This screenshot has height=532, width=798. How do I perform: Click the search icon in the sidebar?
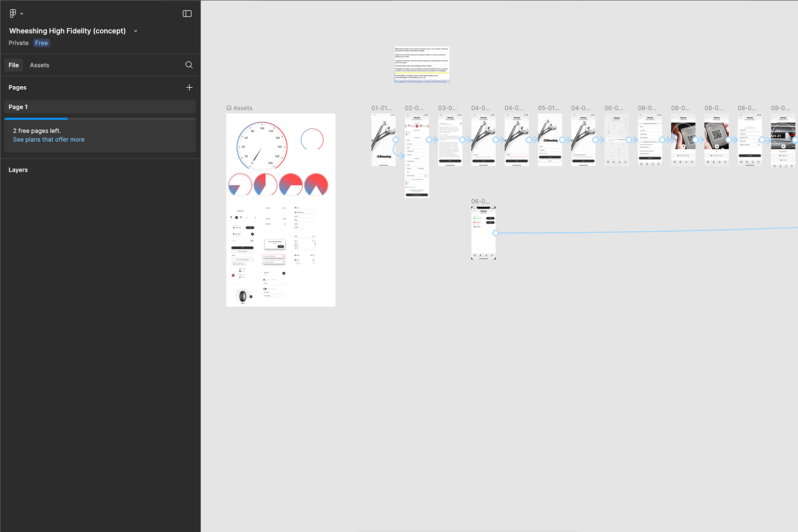[189, 65]
